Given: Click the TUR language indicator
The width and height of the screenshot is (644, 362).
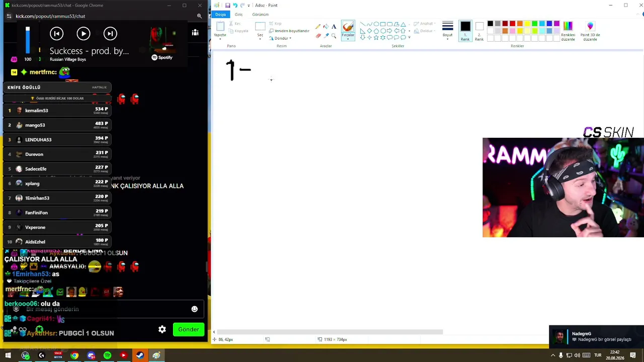Looking at the screenshot, I should [x=598, y=355].
